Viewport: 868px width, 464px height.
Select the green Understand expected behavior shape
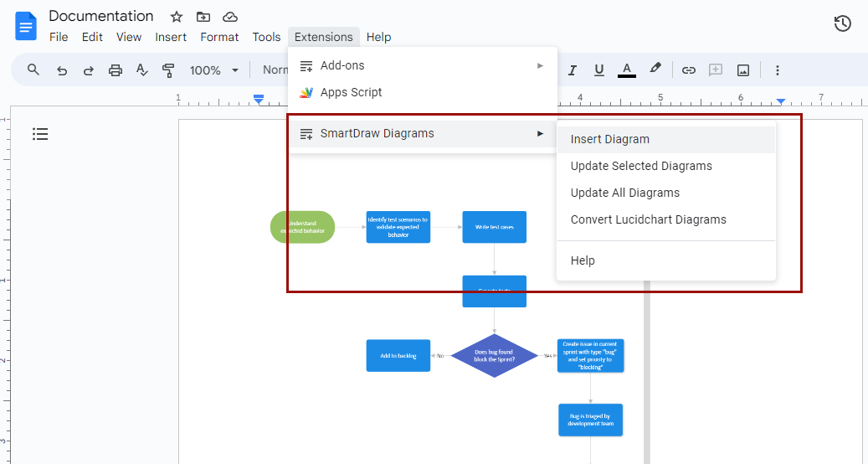point(302,227)
